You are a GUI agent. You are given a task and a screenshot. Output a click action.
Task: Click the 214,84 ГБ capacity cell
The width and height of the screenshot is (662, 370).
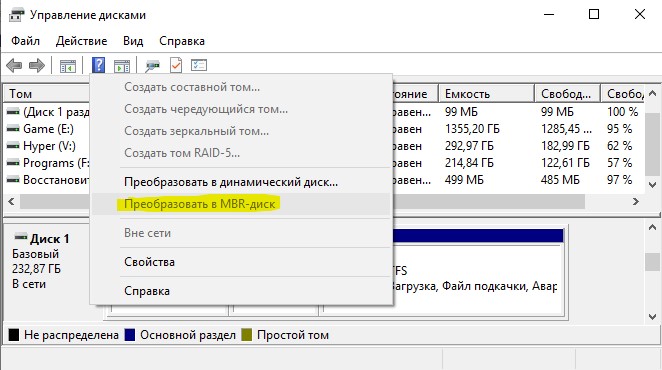[469, 163]
